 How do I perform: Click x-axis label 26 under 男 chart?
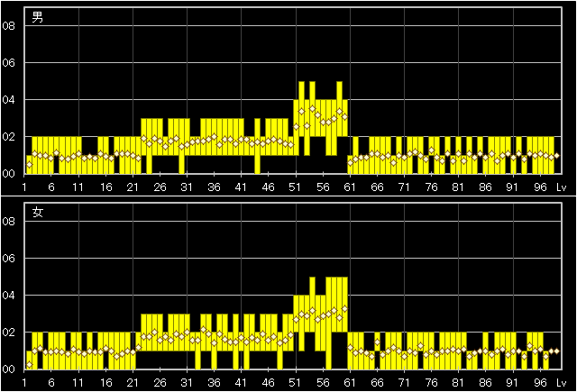coord(160,187)
